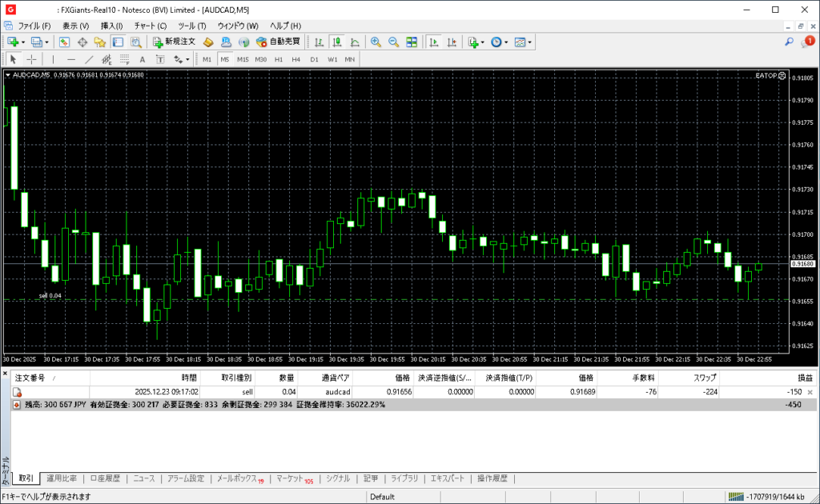The image size is (820, 504).
Task: Click the 新規注文 new order button
Action: (x=174, y=42)
